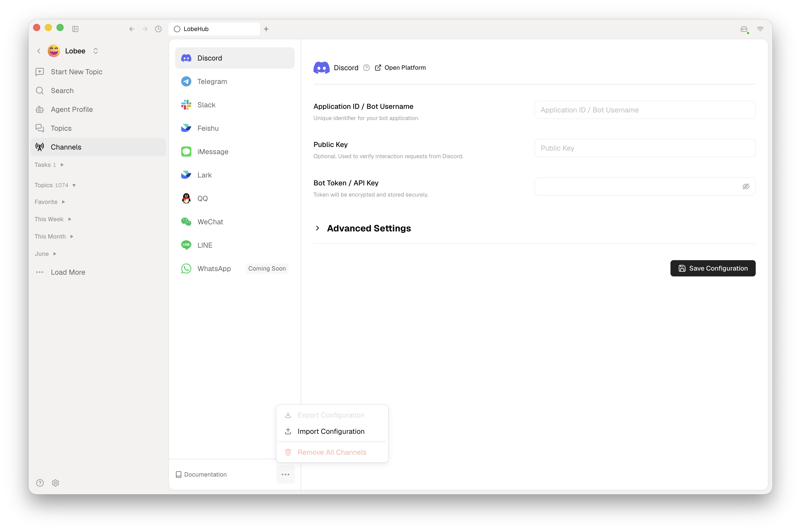Open settings with the gear icon
The image size is (801, 532).
56,482
